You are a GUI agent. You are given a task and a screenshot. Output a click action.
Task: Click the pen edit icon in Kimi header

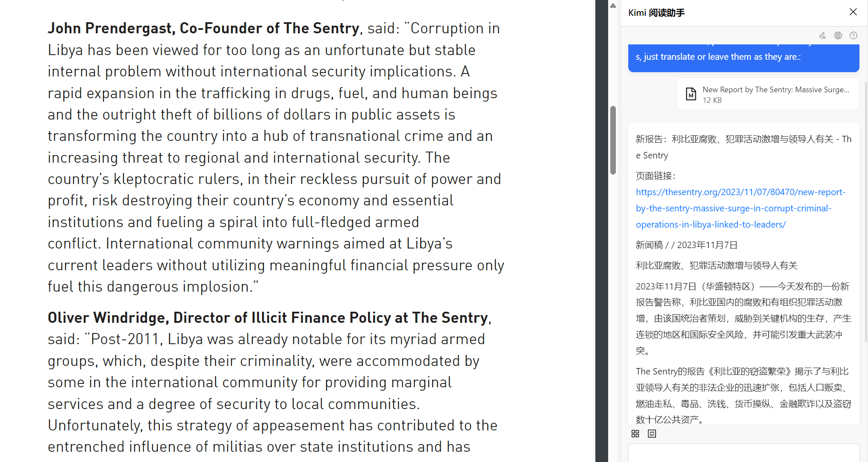822,35
